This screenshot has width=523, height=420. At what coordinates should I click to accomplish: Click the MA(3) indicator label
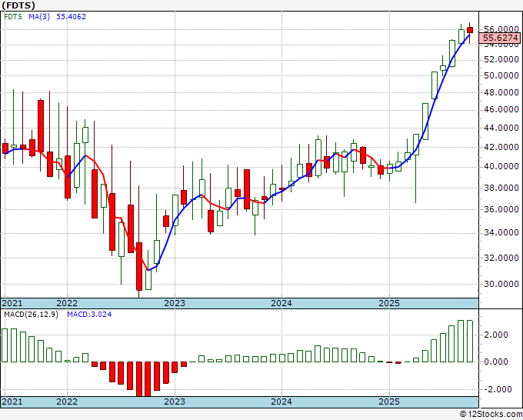pos(39,16)
